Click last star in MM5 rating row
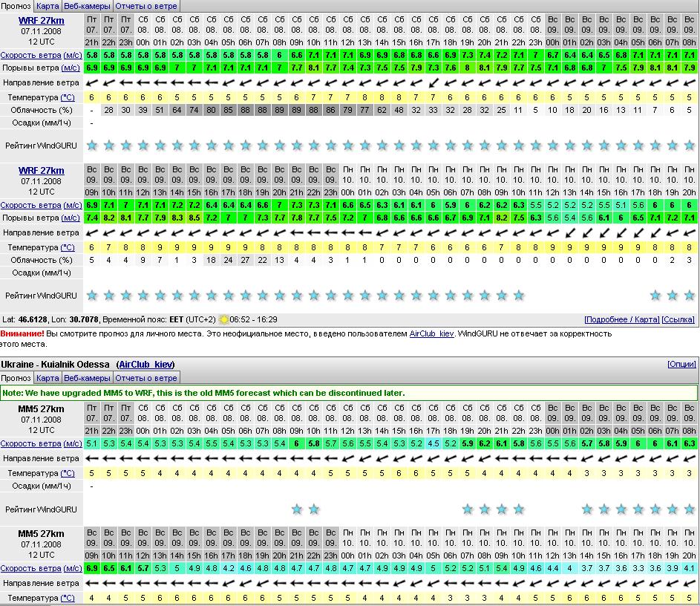 tap(690, 509)
